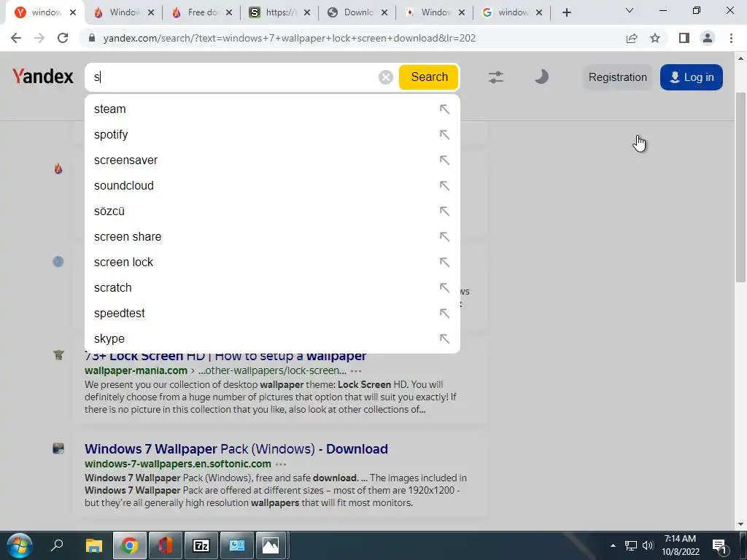The height and width of the screenshot is (560, 747).
Task: Open Windows 7 Wallpaper Pack Download result
Action: pyautogui.click(x=236, y=449)
